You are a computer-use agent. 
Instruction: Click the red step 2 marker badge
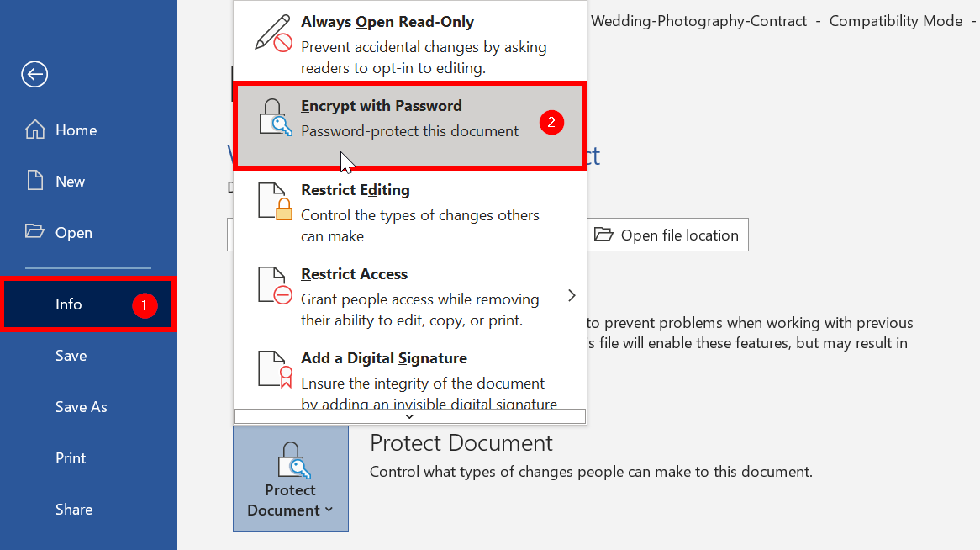pos(551,122)
